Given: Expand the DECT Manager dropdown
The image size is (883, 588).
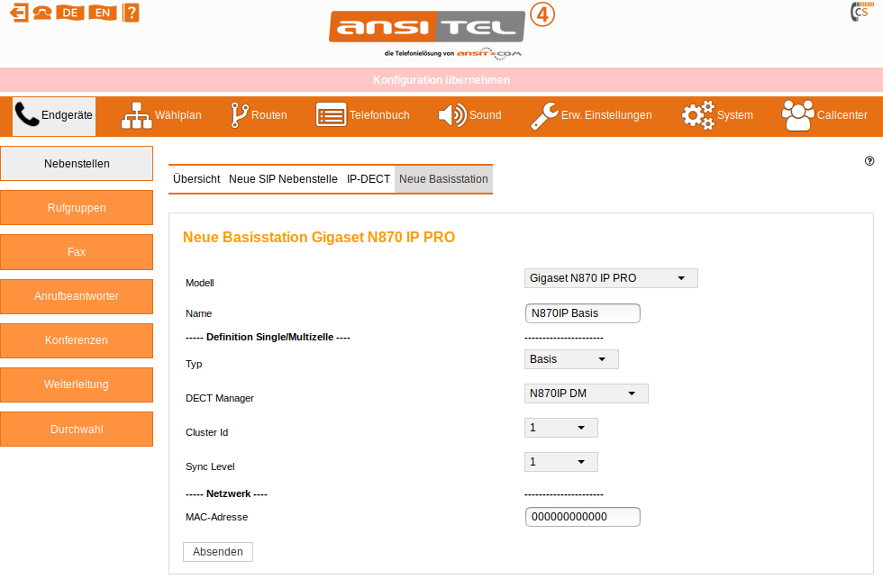Looking at the screenshot, I should (586, 394).
